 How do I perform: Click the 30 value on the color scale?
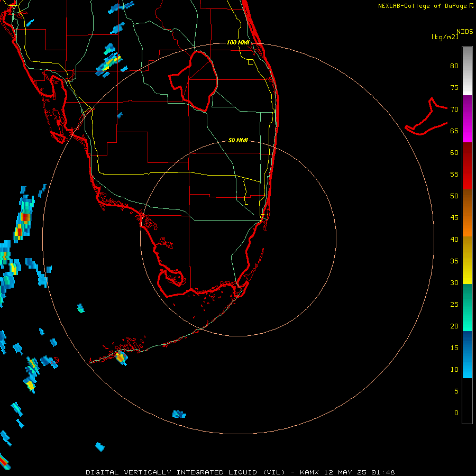coord(454,282)
